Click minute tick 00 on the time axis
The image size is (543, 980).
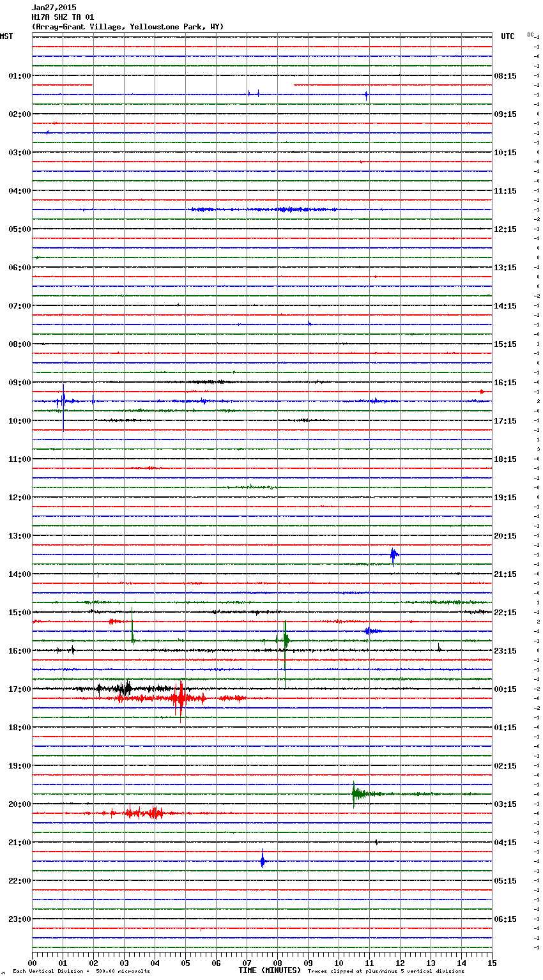(x=32, y=963)
